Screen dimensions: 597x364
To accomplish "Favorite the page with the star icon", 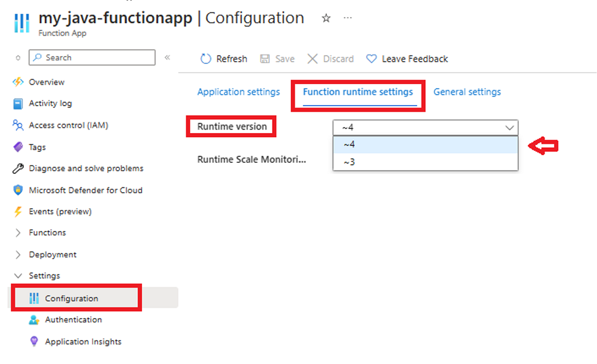I will click(x=326, y=18).
